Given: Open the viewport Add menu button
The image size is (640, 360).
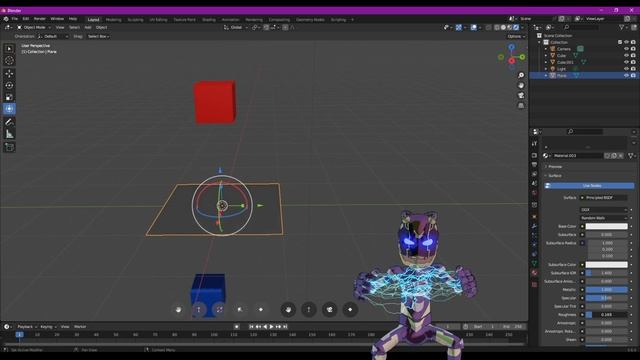Looking at the screenshot, I should click(88, 27).
